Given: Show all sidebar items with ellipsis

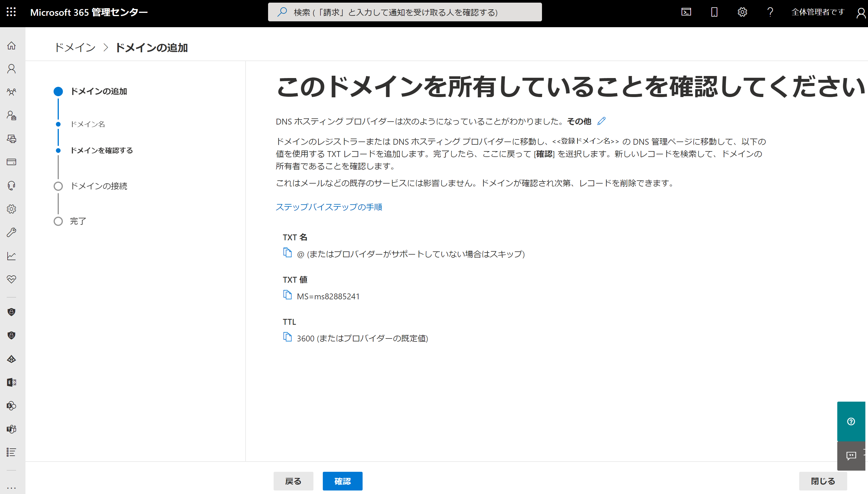Looking at the screenshot, I should [11, 488].
